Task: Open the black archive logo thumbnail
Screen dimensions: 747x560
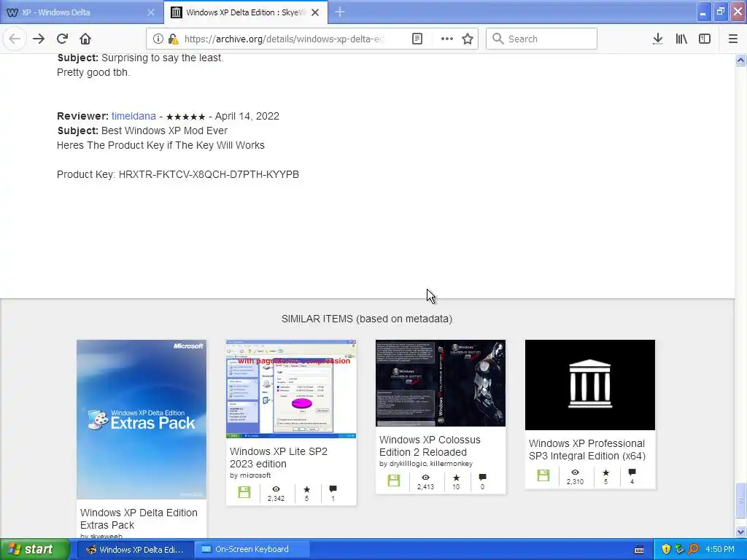Action: click(x=590, y=385)
